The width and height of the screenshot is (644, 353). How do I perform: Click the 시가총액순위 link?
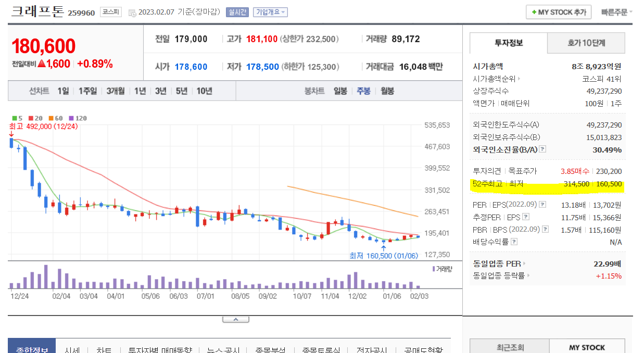pyautogui.click(x=494, y=79)
